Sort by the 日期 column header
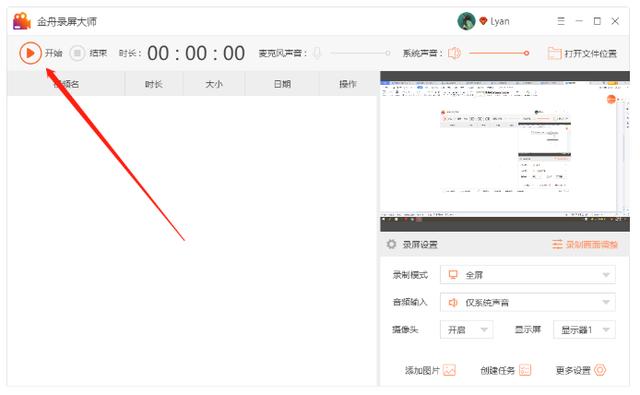640x395 pixels. [282, 84]
